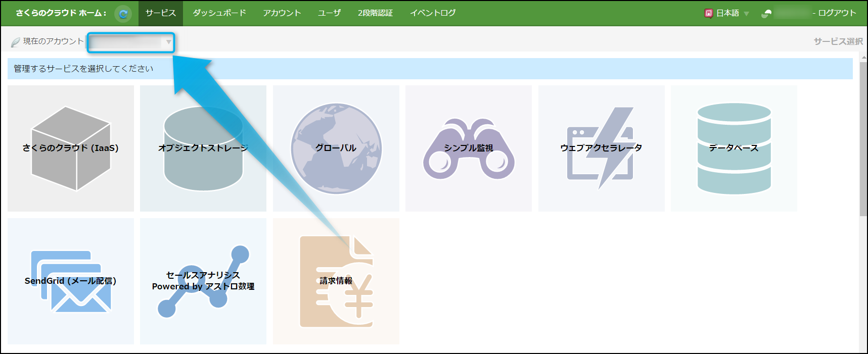This screenshot has width=868, height=354.
Task: Expand the 現在のアカウント dropdown
Action: click(131, 42)
